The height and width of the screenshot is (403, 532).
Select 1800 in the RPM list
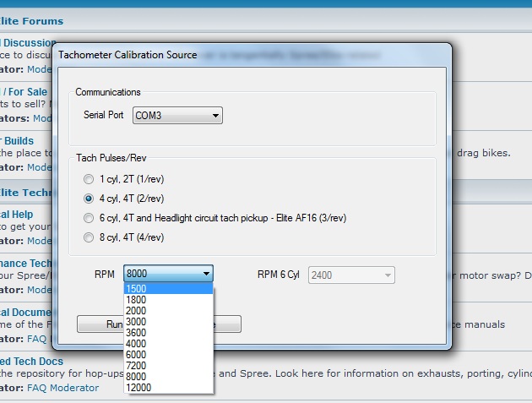168,300
